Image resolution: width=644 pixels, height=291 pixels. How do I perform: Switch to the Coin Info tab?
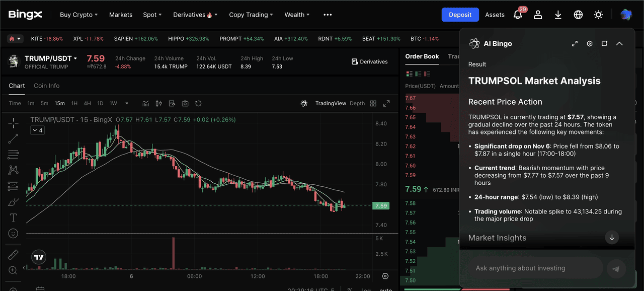pyautogui.click(x=46, y=86)
